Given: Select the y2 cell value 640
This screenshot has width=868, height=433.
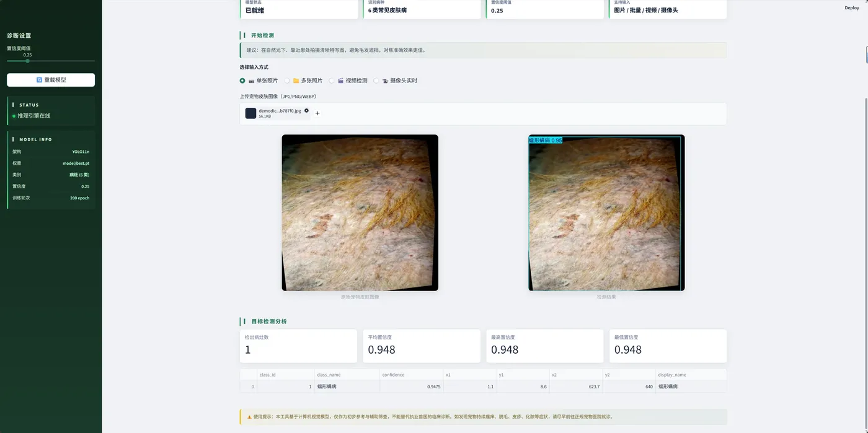Looking at the screenshot, I should (630, 387).
